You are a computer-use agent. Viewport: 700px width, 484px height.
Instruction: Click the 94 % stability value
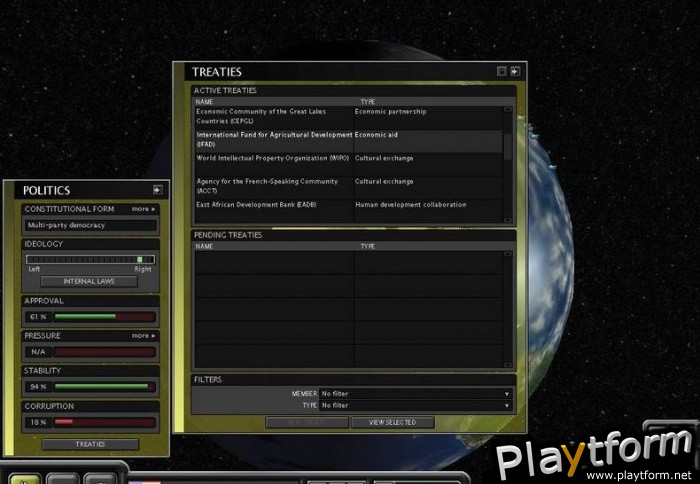pyautogui.click(x=38, y=387)
